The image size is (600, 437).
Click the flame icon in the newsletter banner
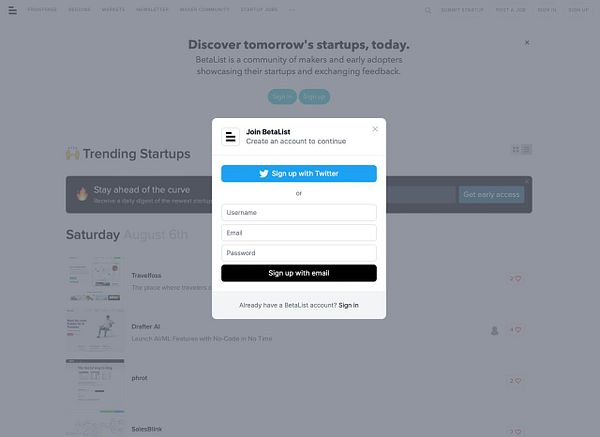pos(82,194)
